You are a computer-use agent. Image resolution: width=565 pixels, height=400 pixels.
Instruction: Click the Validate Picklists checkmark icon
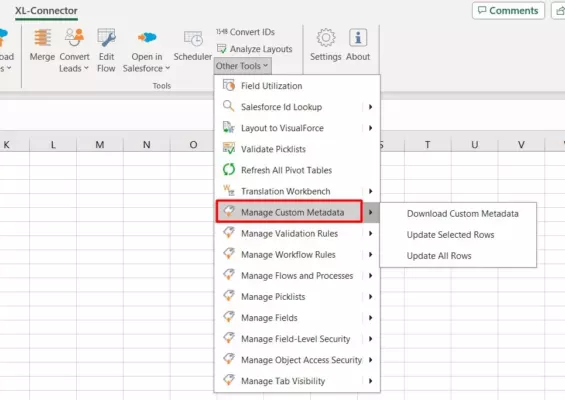(x=228, y=148)
